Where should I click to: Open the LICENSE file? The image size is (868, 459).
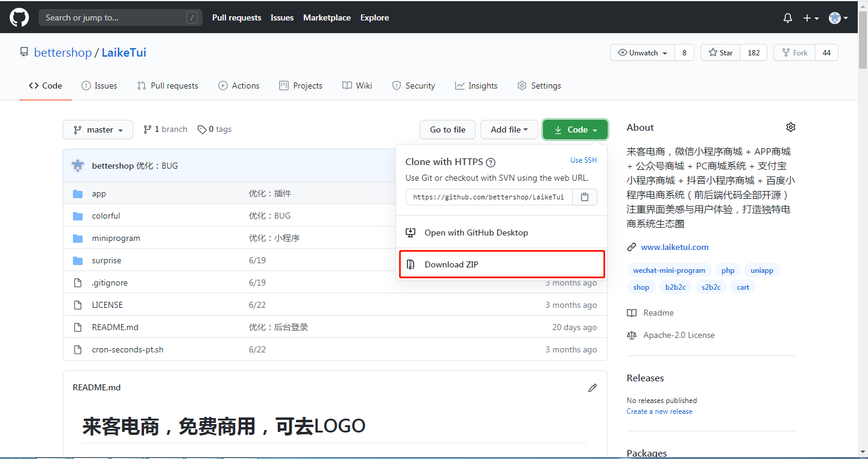point(107,305)
